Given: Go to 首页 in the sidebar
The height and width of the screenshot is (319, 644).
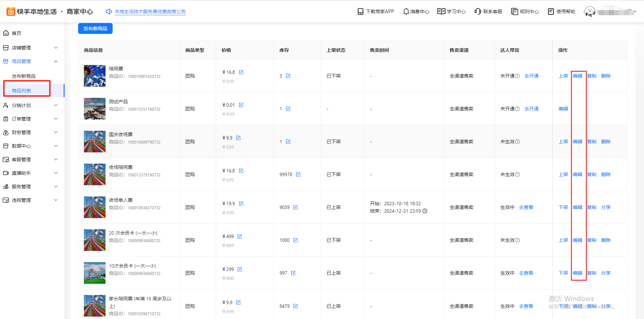Looking at the screenshot, I should pyautogui.click(x=17, y=33).
